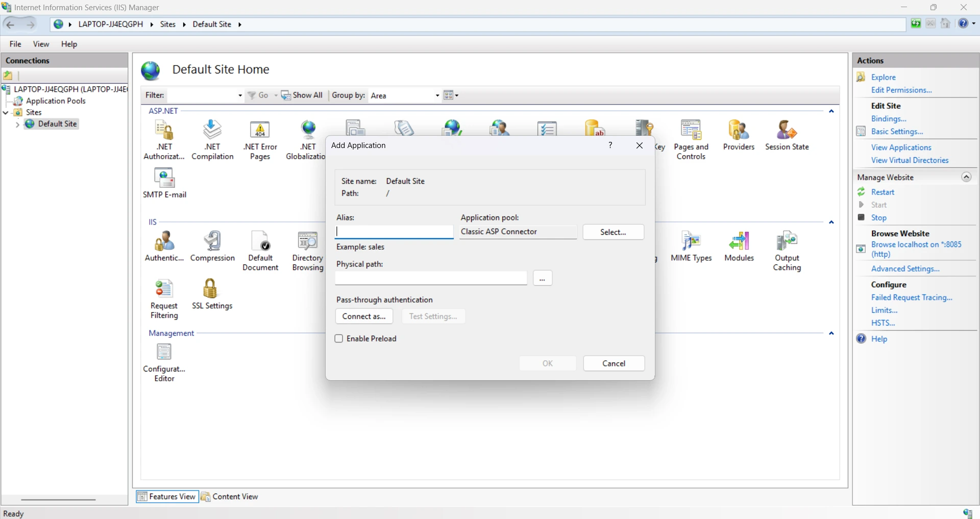Open the Default Document icon
Viewport: 980px width, 519px height.
(260, 251)
